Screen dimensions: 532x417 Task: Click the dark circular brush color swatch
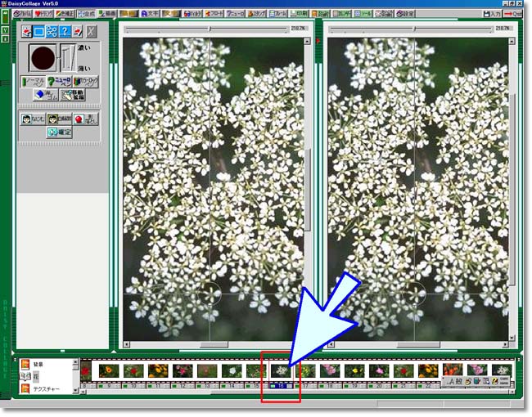pos(43,58)
